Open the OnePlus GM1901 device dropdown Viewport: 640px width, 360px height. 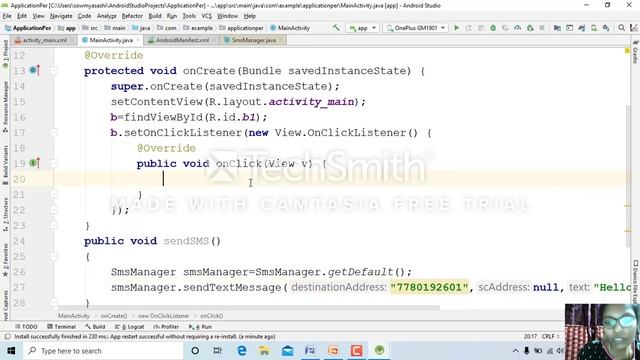click(416, 28)
